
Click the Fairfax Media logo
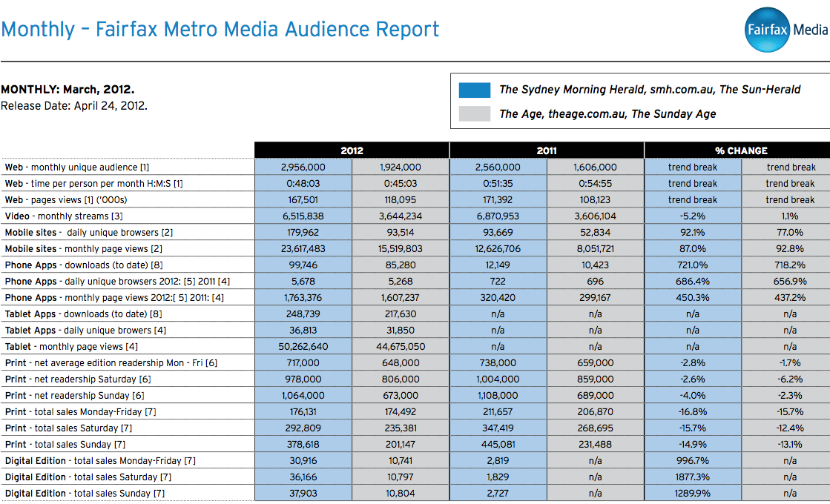click(786, 30)
